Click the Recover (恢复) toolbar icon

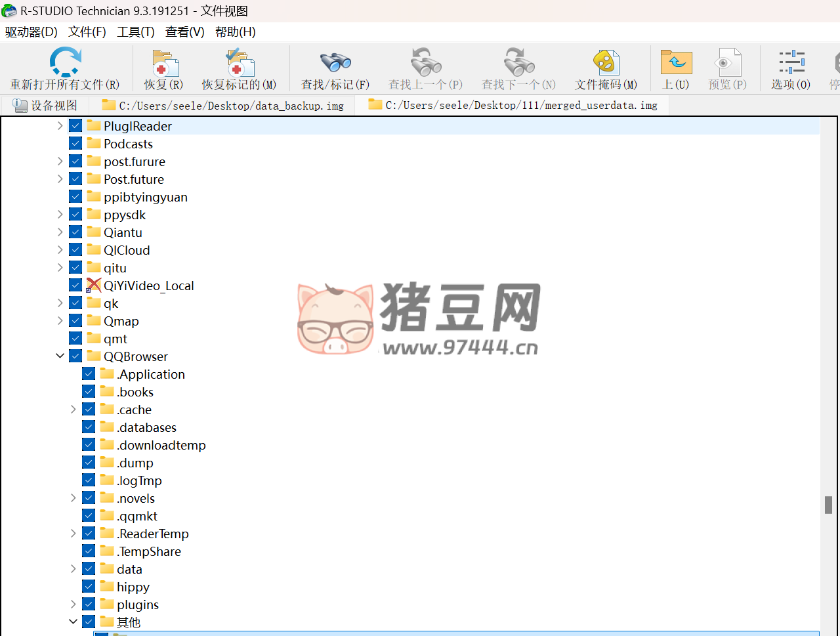[x=164, y=64]
